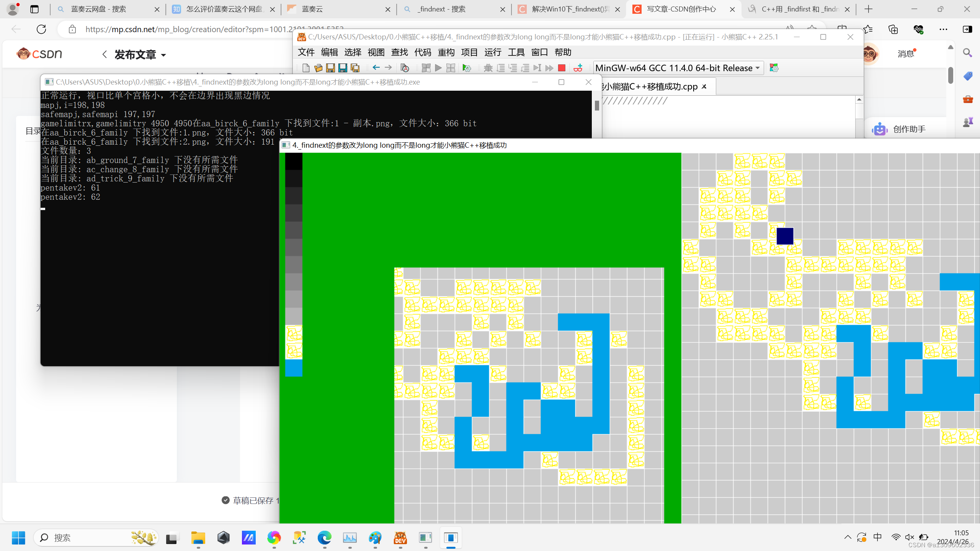Toggle the Edge sidebar panel button
Screen dimensions: 980x551
click(x=967, y=29)
